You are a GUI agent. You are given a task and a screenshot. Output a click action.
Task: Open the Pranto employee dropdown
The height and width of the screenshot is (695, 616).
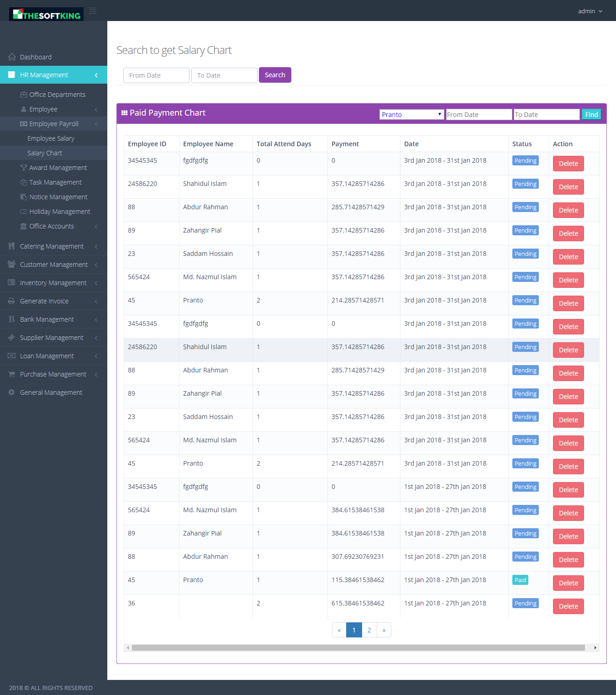411,114
